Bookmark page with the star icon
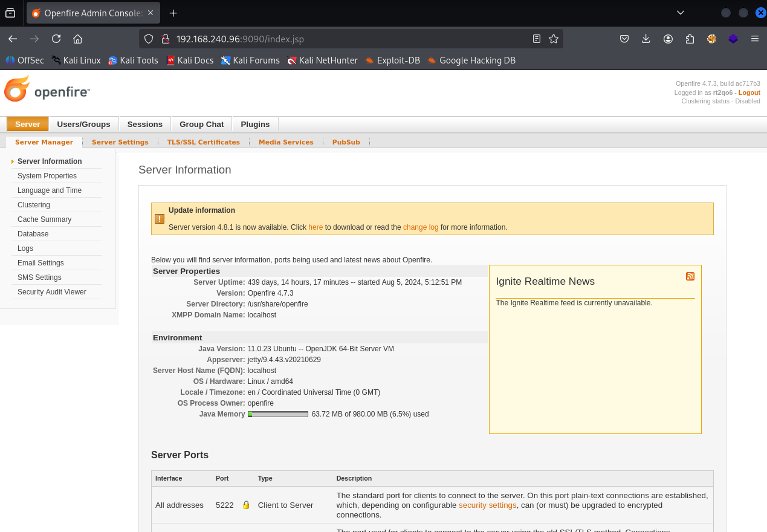The image size is (767, 532). coord(553,39)
